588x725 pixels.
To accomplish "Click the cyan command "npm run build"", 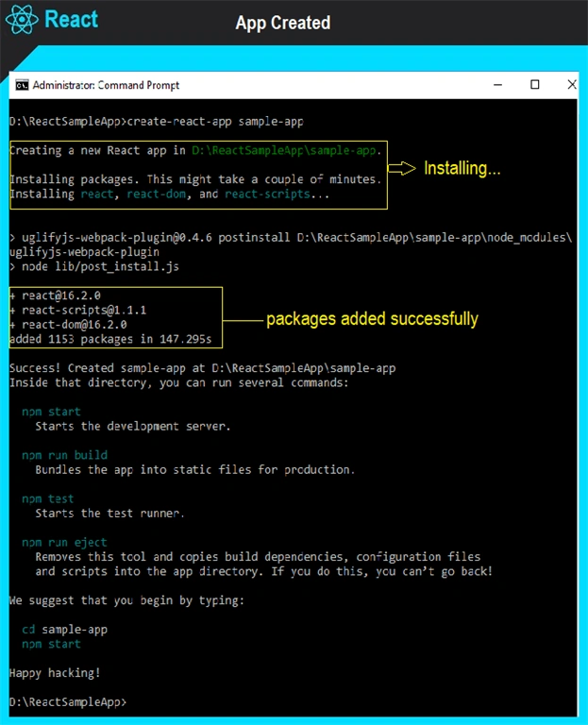I will point(65,455).
